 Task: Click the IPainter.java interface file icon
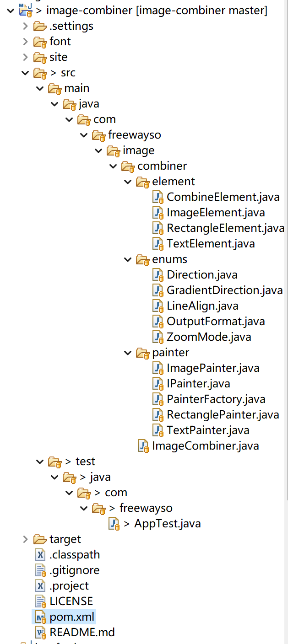pyautogui.click(x=158, y=384)
